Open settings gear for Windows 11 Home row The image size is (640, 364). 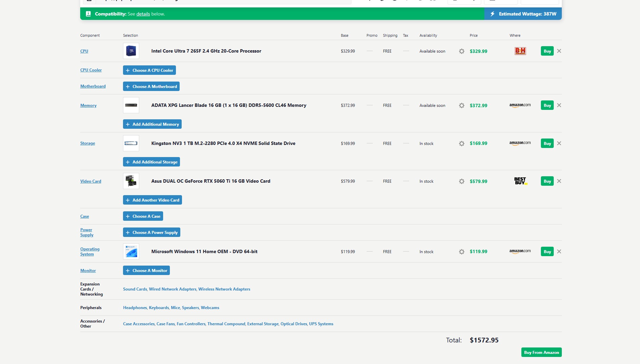coord(462,252)
